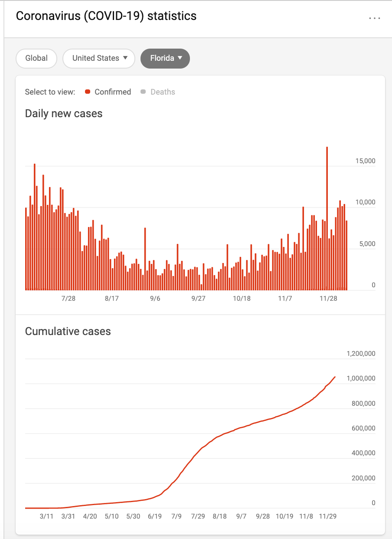Viewport: 392px width, 539px height.
Task: Click the 6/19 date label
Action: (155, 516)
